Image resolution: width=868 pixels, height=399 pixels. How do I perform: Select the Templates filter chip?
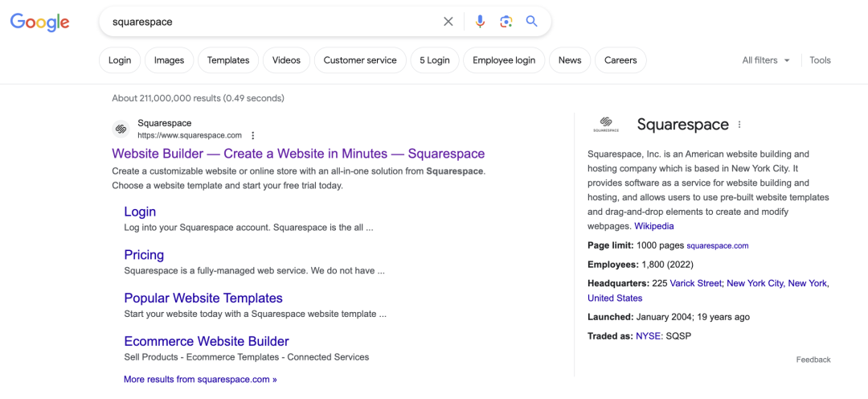(228, 60)
